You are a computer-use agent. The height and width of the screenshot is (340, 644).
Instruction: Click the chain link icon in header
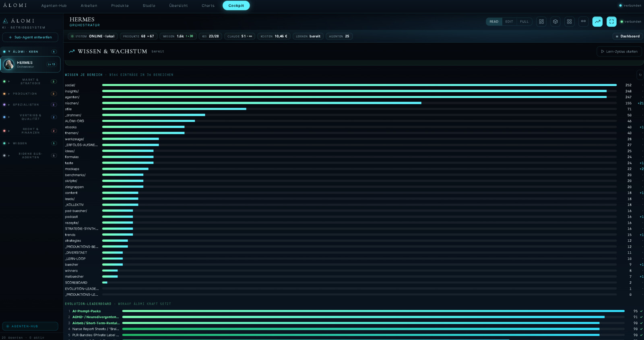pyautogui.click(x=583, y=22)
